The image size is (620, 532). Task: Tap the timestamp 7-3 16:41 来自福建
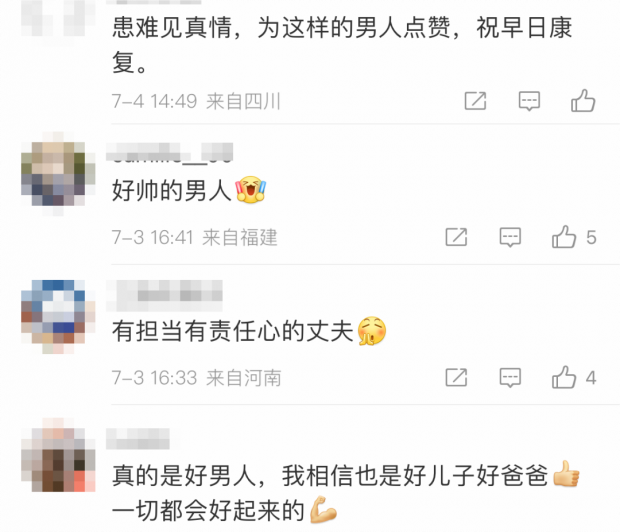point(195,237)
